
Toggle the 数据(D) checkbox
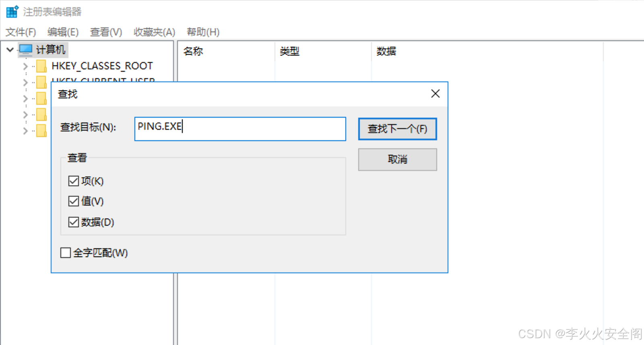[73, 222]
